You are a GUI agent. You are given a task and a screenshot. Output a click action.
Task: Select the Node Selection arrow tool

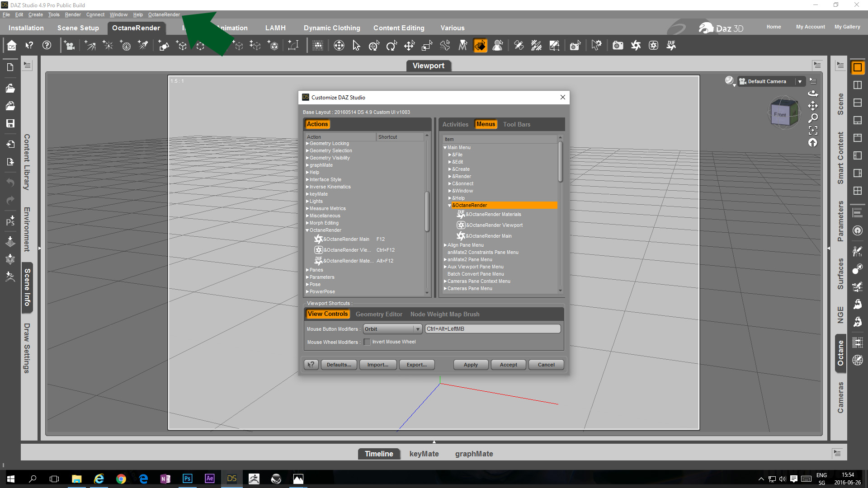click(x=356, y=45)
